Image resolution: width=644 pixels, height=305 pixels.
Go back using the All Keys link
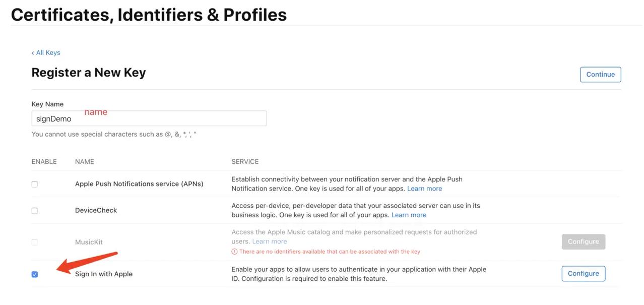47,52
